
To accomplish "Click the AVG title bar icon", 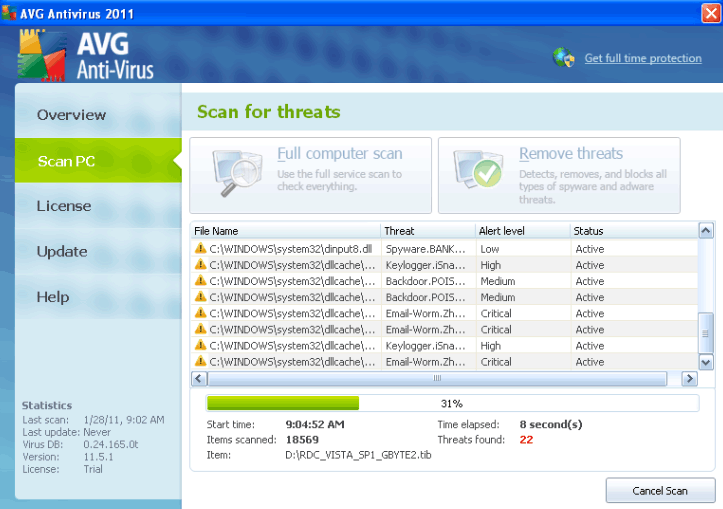I will point(10,13).
